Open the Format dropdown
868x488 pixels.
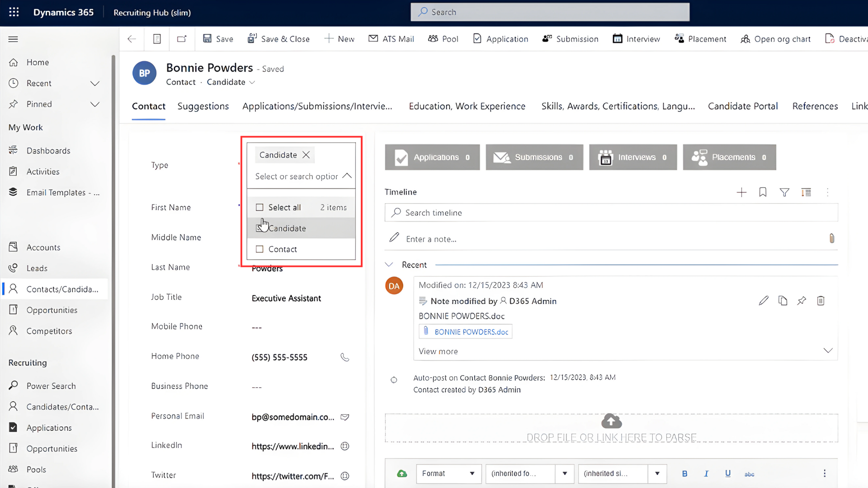pyautogui.click(x=448, y=474)
